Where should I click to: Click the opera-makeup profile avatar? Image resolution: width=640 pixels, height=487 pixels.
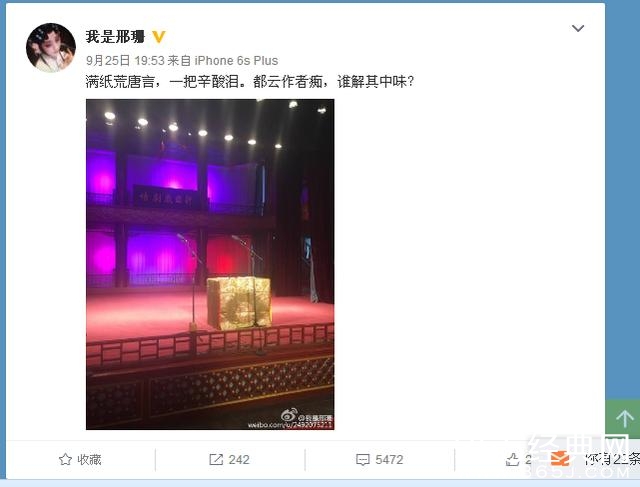[x=51, y=47]
